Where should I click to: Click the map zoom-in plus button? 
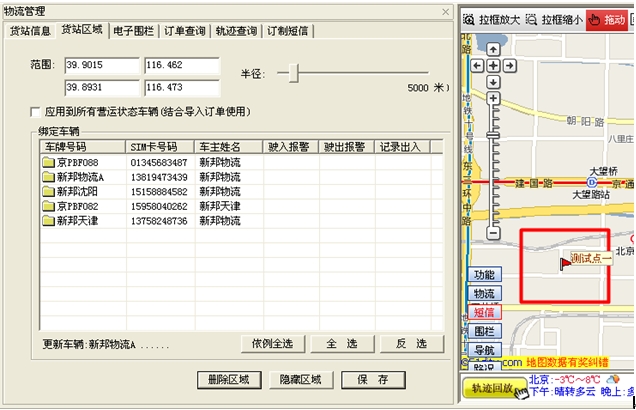point(492,98)
